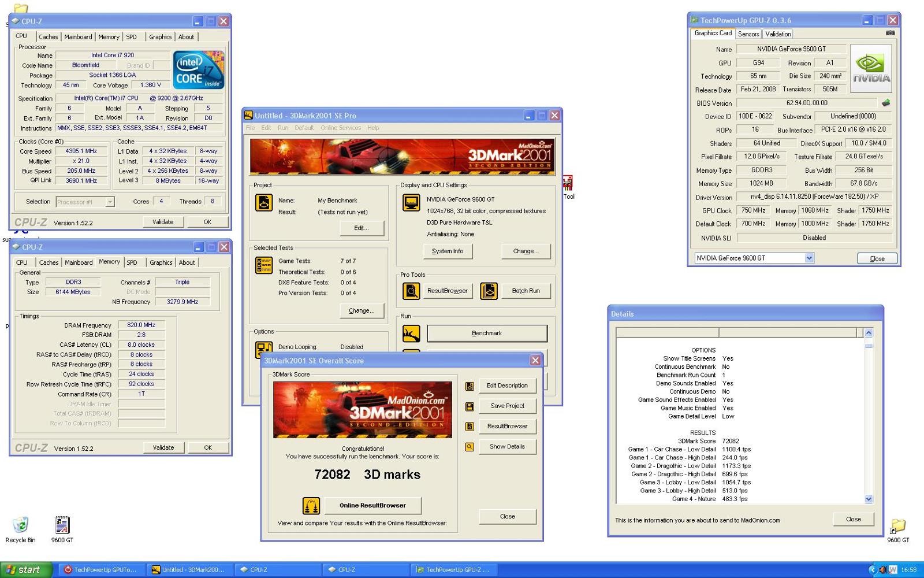Switch to the Mainboard tab in top CPU-Z window

(x=78, y=36)
